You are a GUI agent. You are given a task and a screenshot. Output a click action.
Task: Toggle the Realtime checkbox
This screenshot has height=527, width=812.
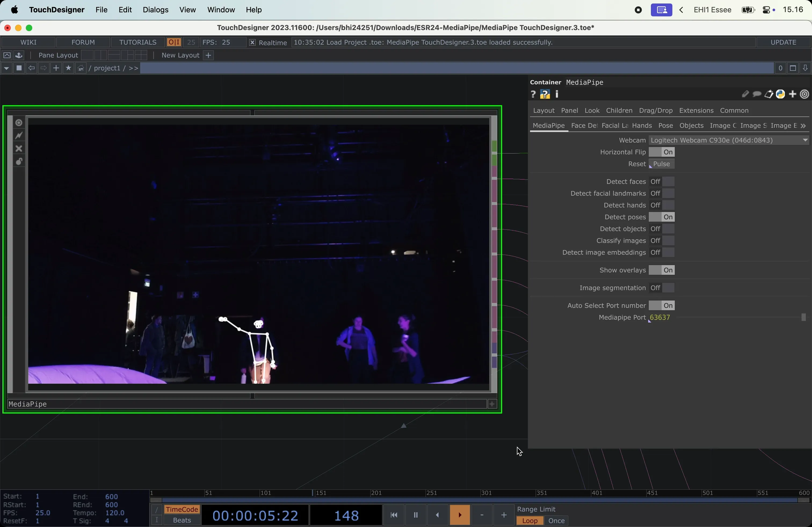tap(252, 43)
